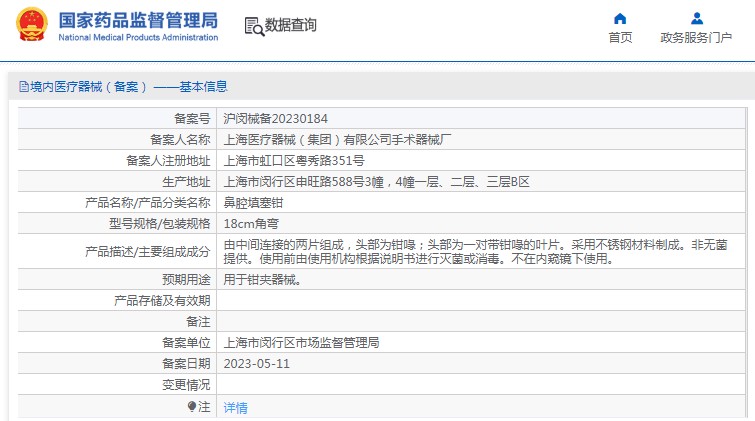This screenshot has height=421, width=755.
Task: Click the user portal person icon
Action: click(x=697, y=19)
